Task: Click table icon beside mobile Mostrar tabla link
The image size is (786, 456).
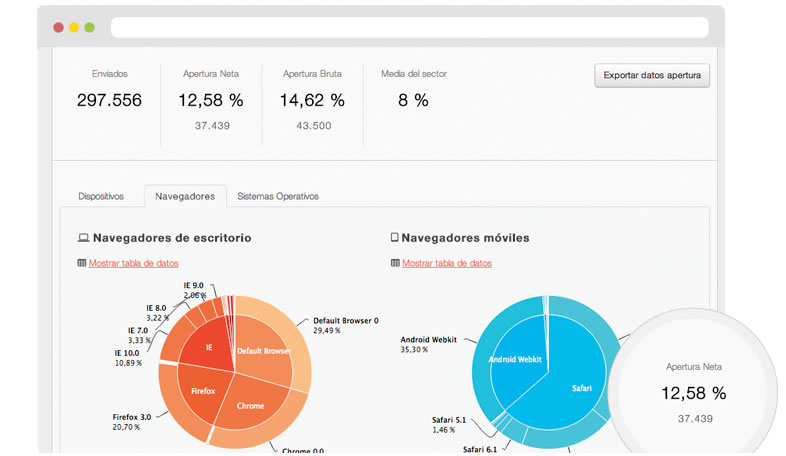Action: tap(395, 263)
